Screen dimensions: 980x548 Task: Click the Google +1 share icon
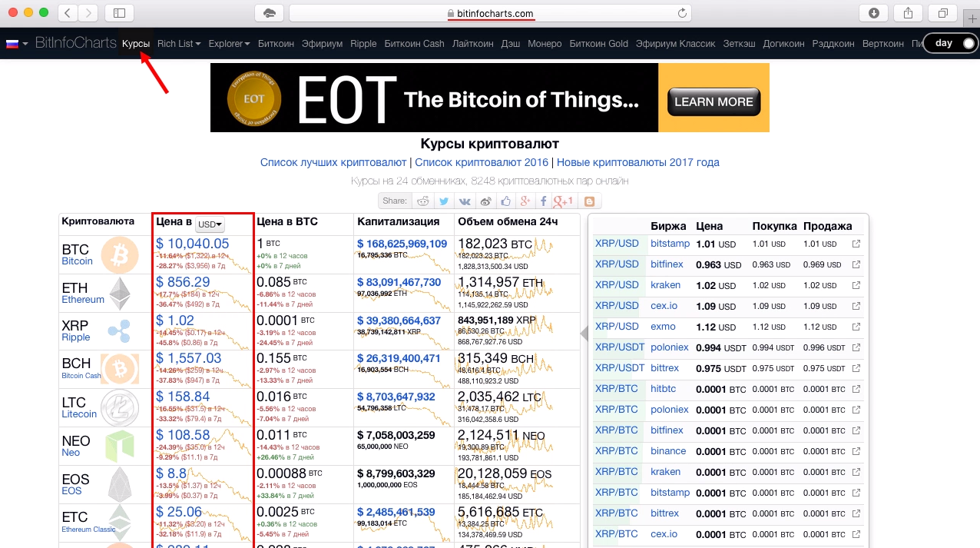click(x=564, y=201)
